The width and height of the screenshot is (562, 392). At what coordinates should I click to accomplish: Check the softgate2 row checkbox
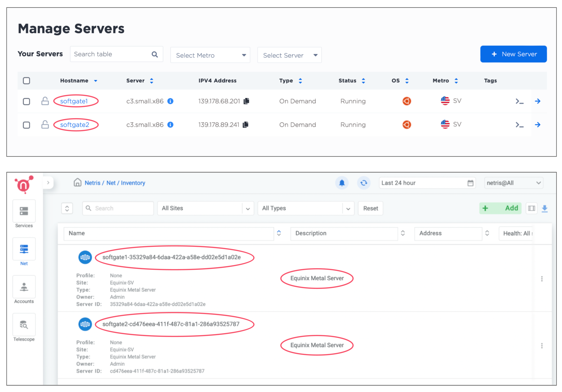click(27, 125)
